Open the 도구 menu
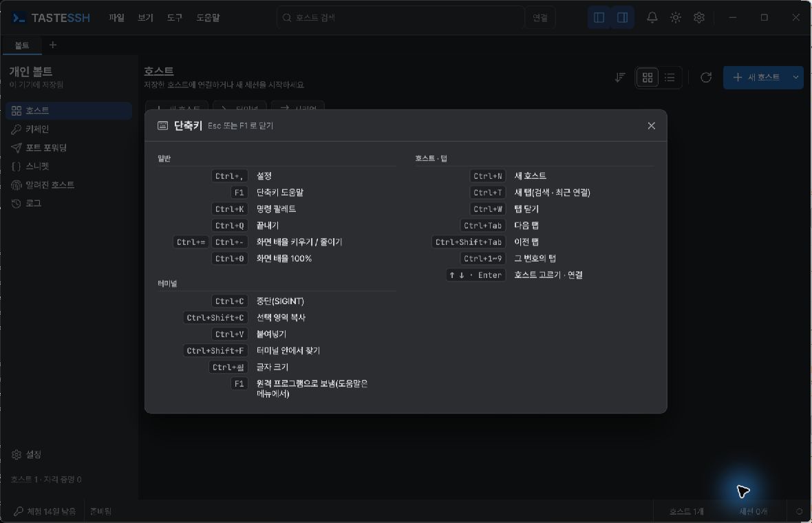Image resolution: width=812 pixels, height=523 pixels. [175, 18]
